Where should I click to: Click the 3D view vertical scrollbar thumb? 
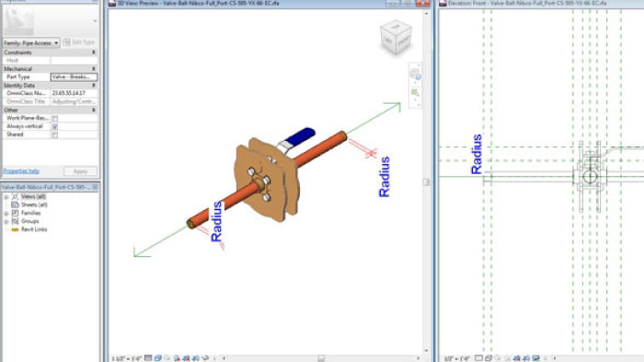tap(426, 181)
